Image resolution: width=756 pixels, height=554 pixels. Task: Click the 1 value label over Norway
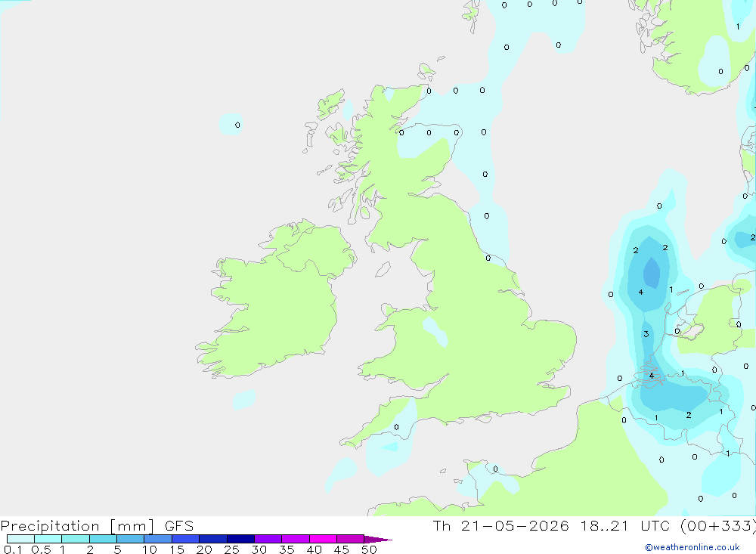tap(738, 26)
